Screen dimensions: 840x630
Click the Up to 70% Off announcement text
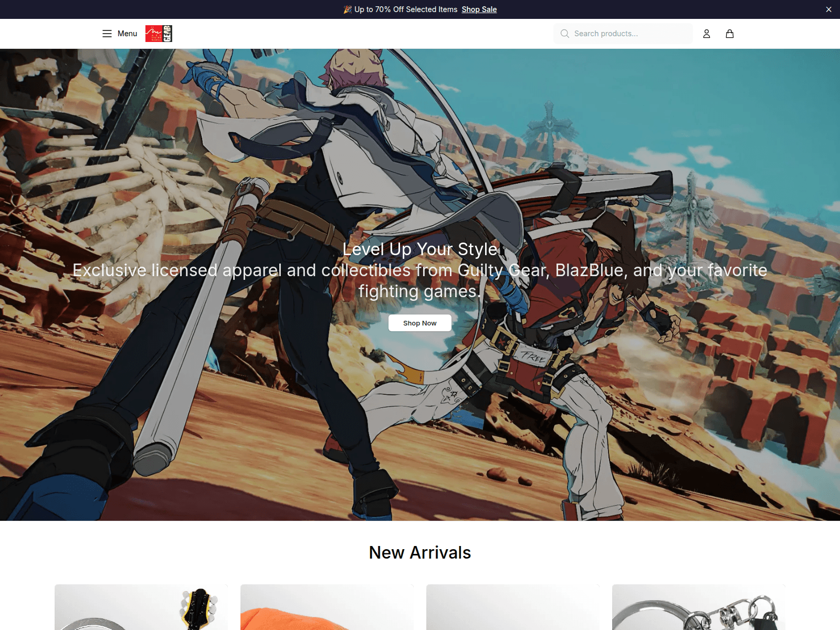coord(401,9)
